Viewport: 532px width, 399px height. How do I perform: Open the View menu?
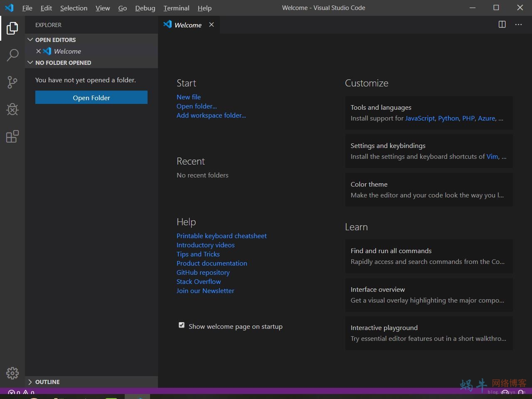(103, 8)
